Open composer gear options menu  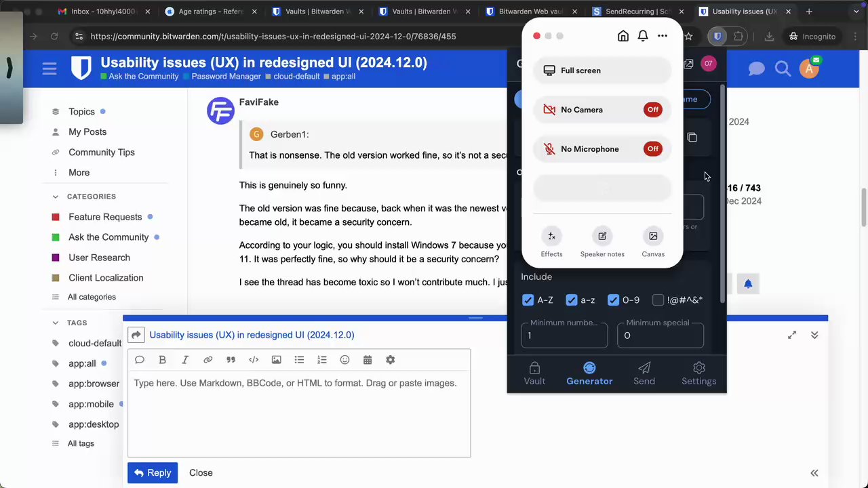(x=390, y=360)
